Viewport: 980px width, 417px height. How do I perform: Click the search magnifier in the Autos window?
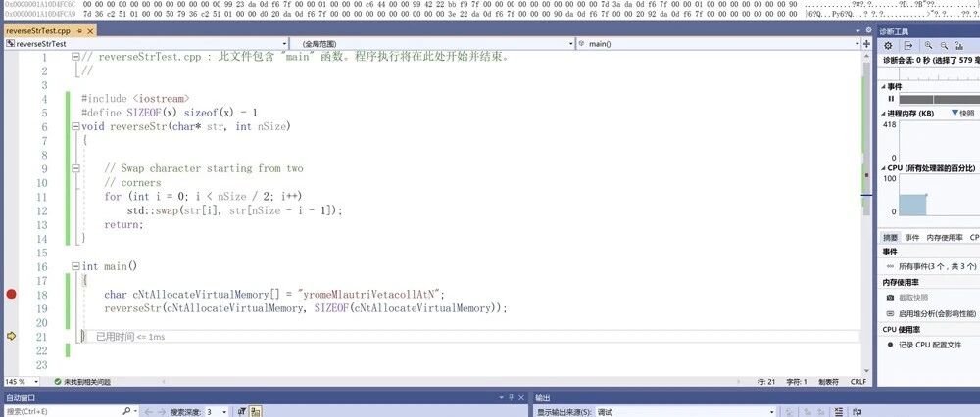coord(126,411)
